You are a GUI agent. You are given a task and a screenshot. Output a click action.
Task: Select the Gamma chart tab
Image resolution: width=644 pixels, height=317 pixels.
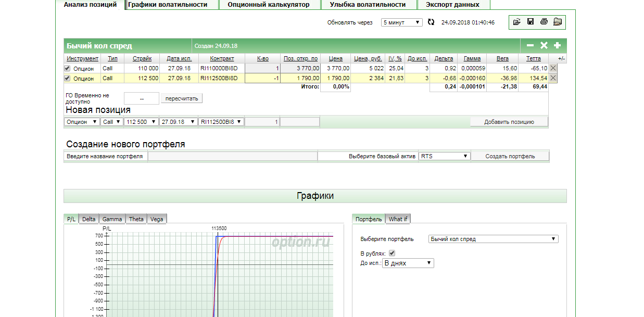(x=112, y=219)
